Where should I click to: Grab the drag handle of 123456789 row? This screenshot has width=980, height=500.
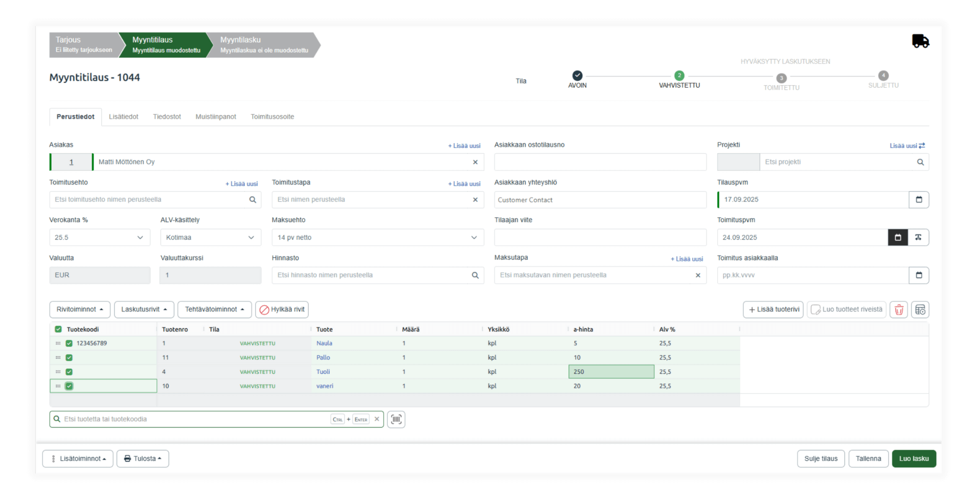pos(58,343)
